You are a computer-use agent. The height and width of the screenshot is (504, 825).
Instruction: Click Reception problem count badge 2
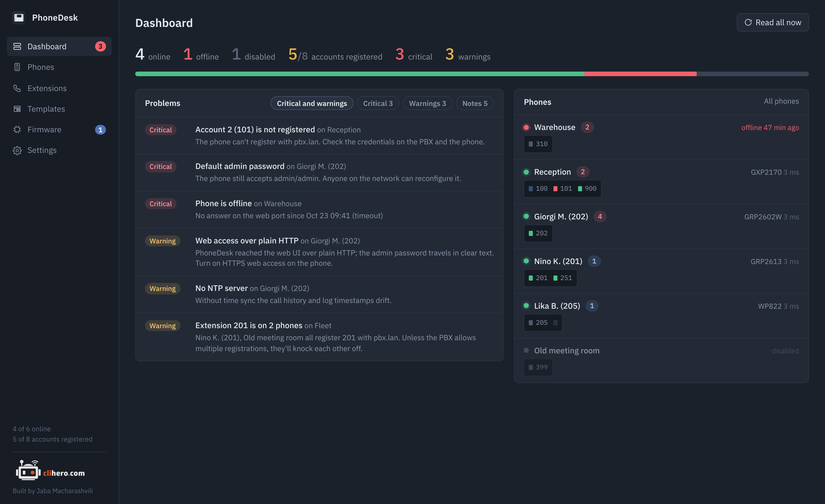[583, 172]
